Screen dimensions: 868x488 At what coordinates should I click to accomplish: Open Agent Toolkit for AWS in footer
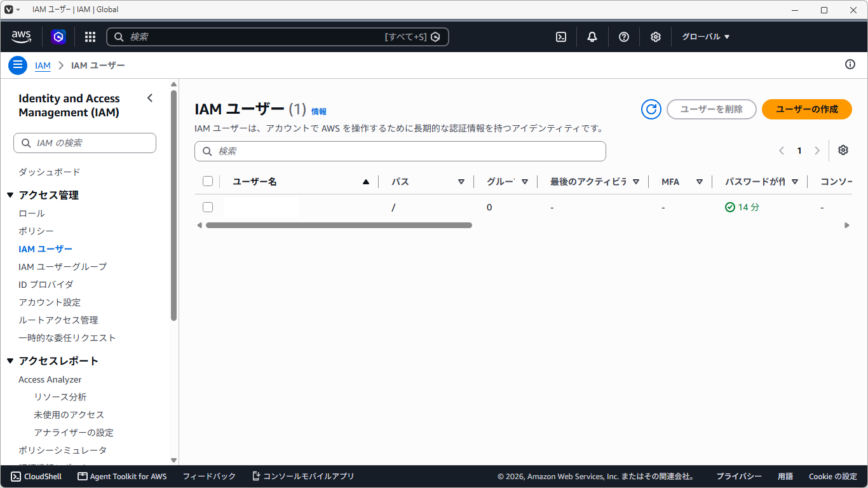(122, 477)
